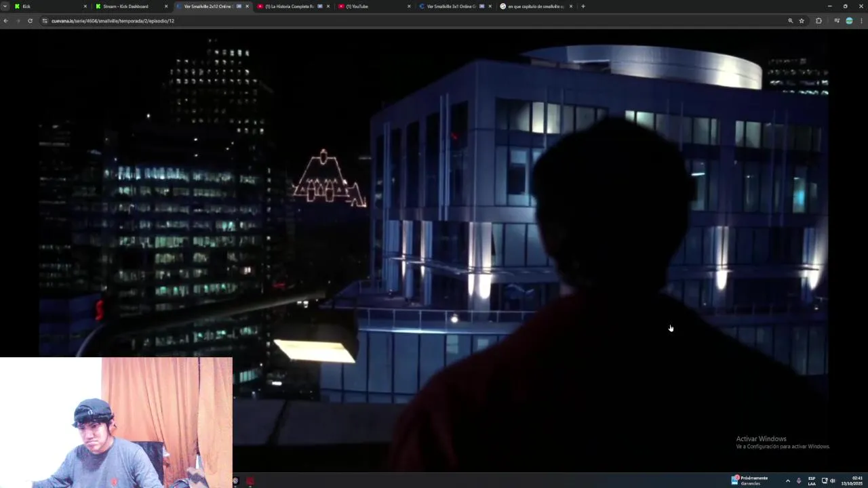Open the 'en que capitulo de smallville' tab
Viewport: 868px width, 488px height.
click(x=536, y=6)
